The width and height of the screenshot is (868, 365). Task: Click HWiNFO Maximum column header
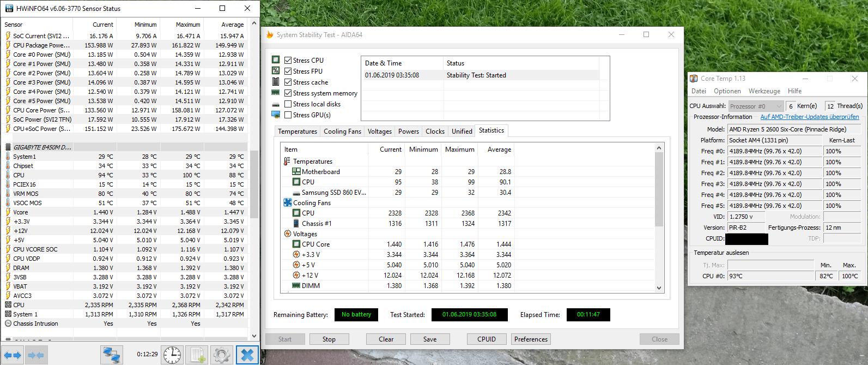pos(182,25)
